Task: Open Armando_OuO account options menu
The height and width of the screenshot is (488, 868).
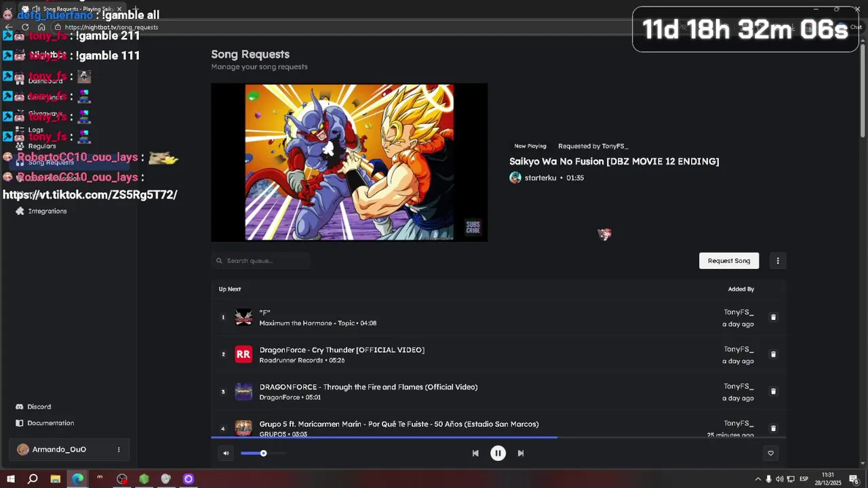Action: coord(119,449)
